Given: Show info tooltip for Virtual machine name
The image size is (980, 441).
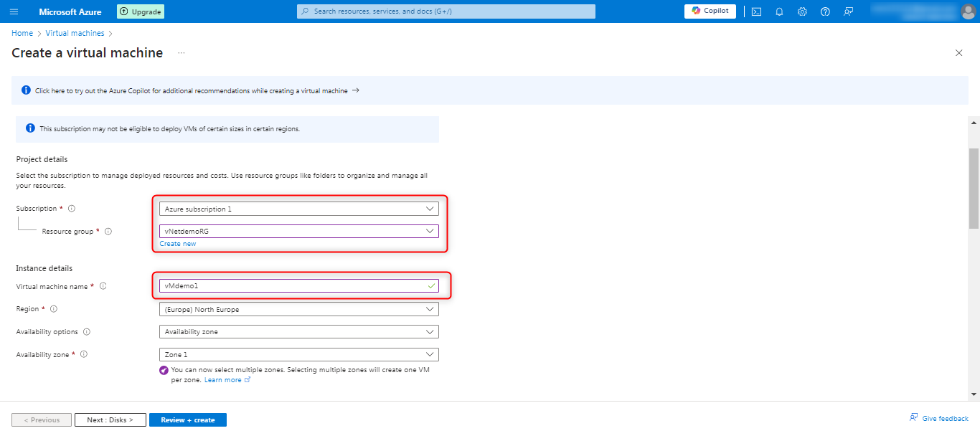Looking at the screenshot, I should click(x=103, y=286).
